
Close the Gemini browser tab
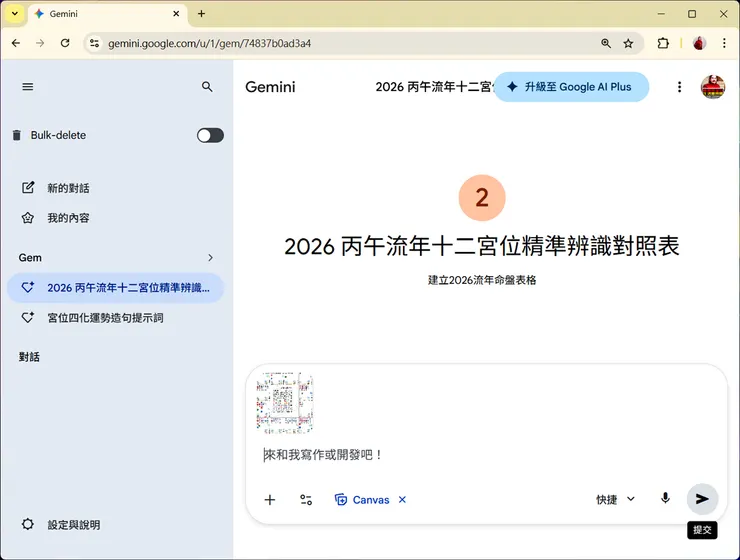pos(176,14)
